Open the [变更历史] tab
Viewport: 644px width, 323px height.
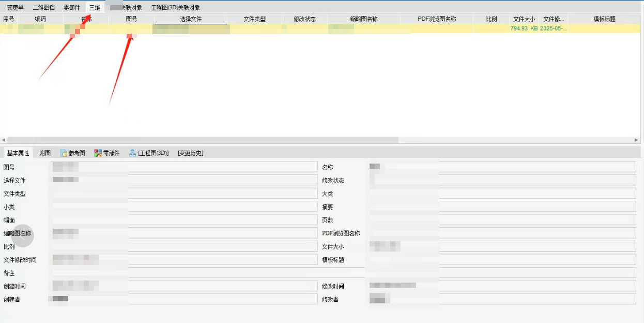191,153
